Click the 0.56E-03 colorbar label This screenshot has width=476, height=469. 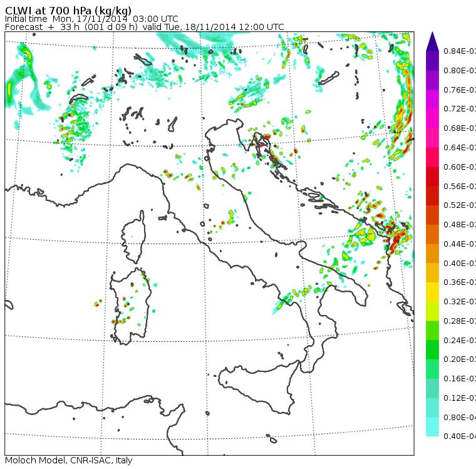pos(460,186)
